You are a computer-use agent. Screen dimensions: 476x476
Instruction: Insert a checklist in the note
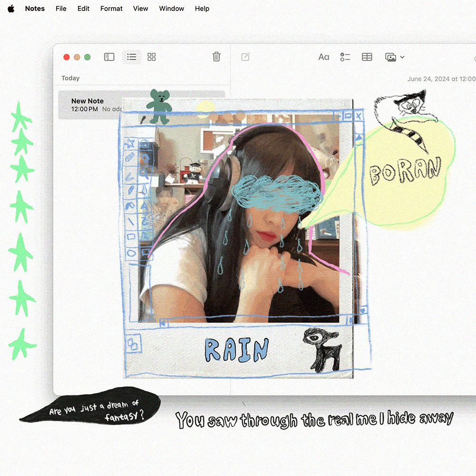pos(345,57)
